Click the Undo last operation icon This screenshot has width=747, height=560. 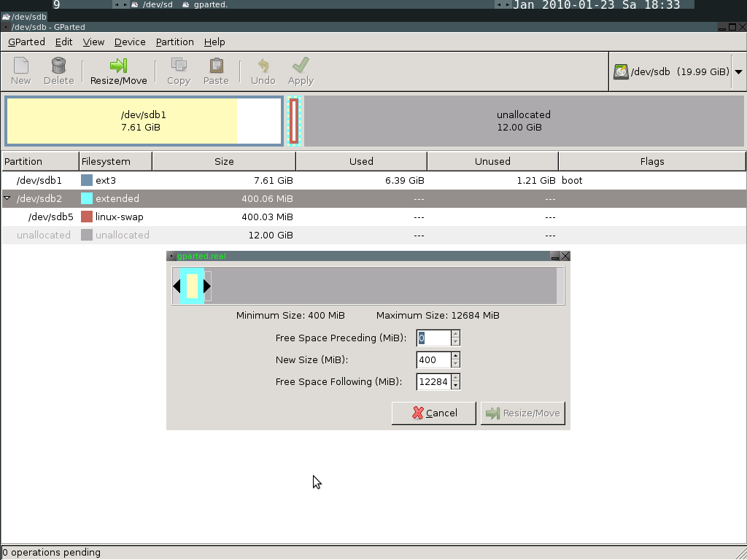[x=262, y=71]
